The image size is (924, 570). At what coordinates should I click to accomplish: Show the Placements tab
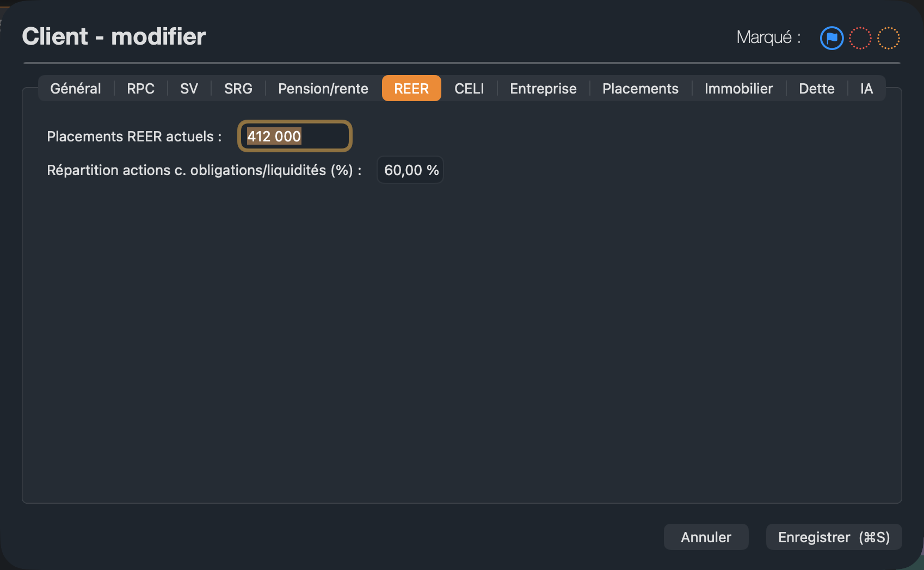point(640,88)
